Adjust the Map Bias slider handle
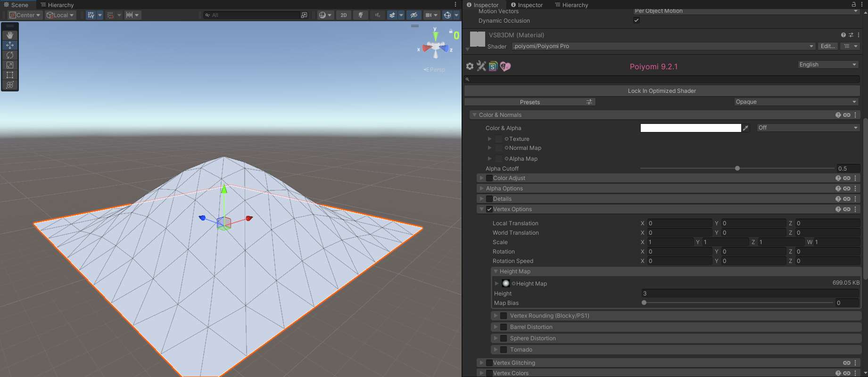 coord(644,303)
